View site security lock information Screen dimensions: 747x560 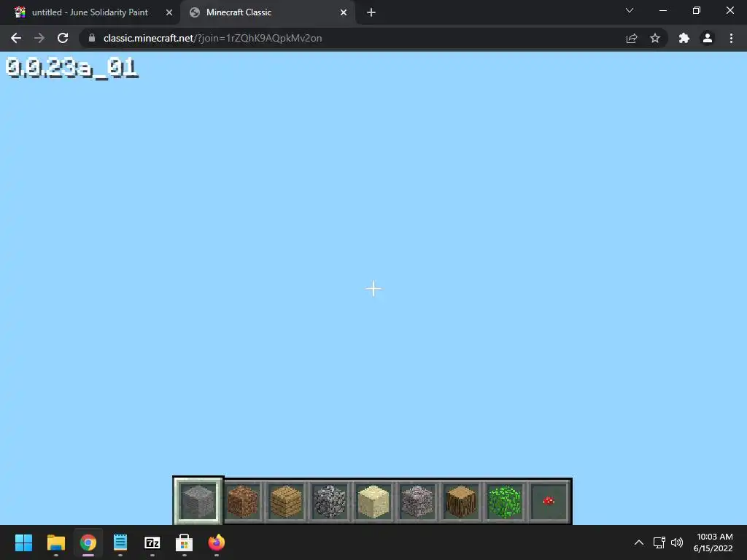coord(92,38)
